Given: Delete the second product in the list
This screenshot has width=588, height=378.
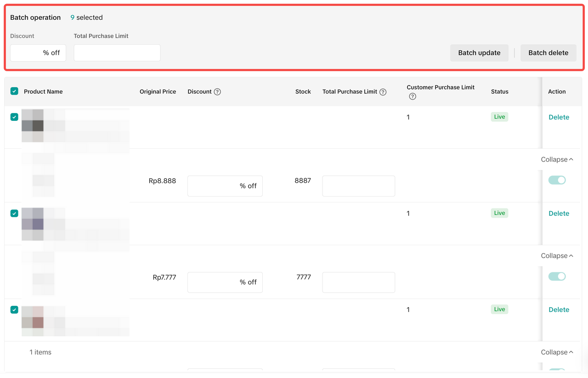Looking at the screenshot, I should pos(559,214).
